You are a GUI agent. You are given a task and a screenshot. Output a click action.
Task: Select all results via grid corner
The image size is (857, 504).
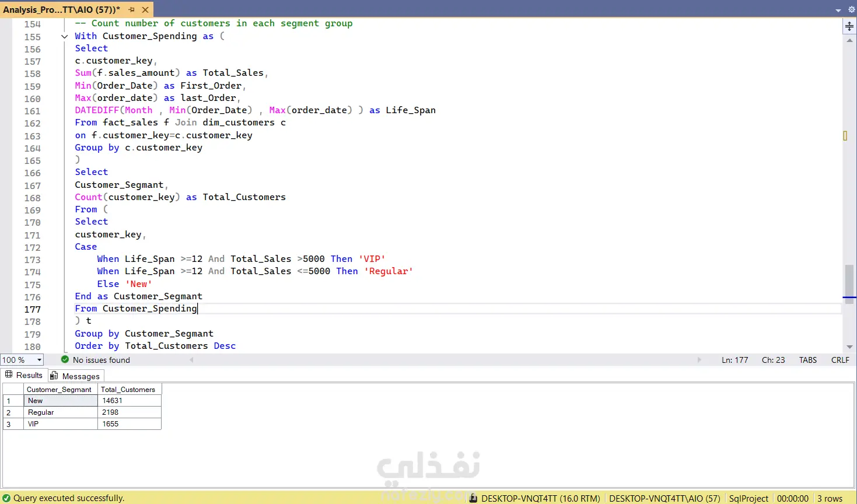click(x=13, y=390)
